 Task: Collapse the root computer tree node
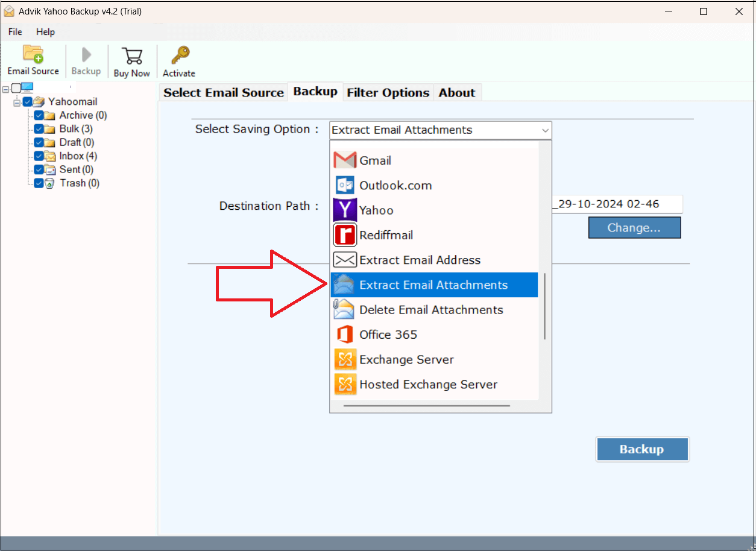pyautogui.click(x=6, y=89)
